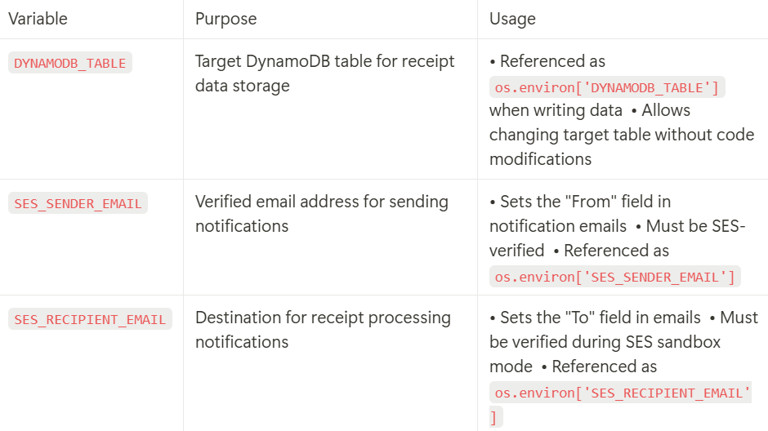
Task: Select the DYNAMODB_TABLE variable name chip
Action: pyautogui.click(x=70, y=63)
